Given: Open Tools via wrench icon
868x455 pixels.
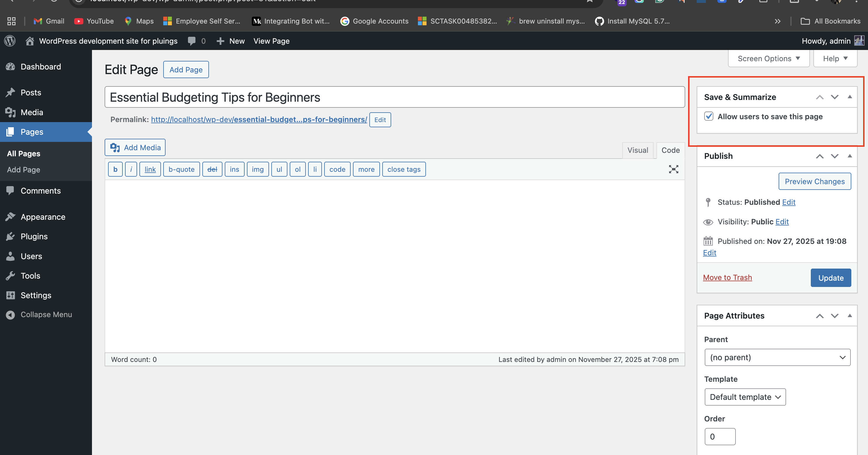Looking at the screenshot, I should tap(10, 275).
